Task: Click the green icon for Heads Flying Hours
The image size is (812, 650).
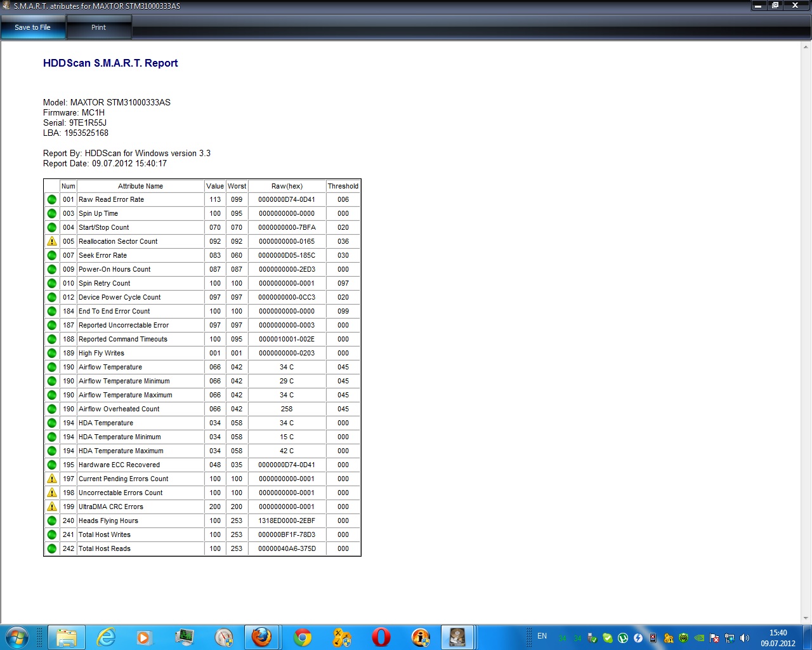Action: [52, 521]
